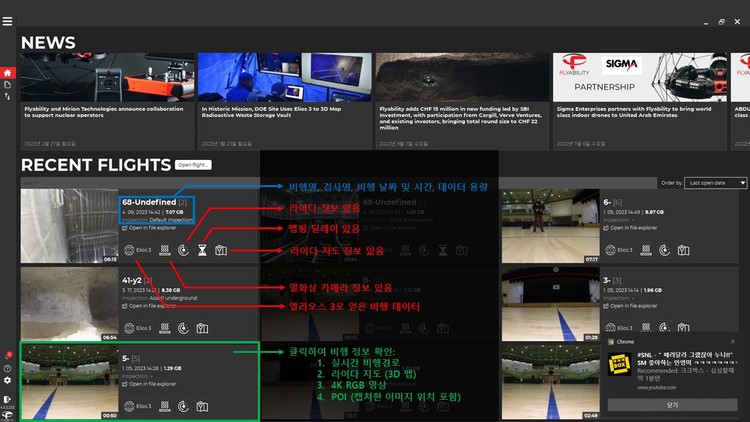Image resolution: width=750 pixels, height=422 pixels.
Task: Click headline 'Sigma Enterprises partners with Flyability'
Action: coord(634,112)
